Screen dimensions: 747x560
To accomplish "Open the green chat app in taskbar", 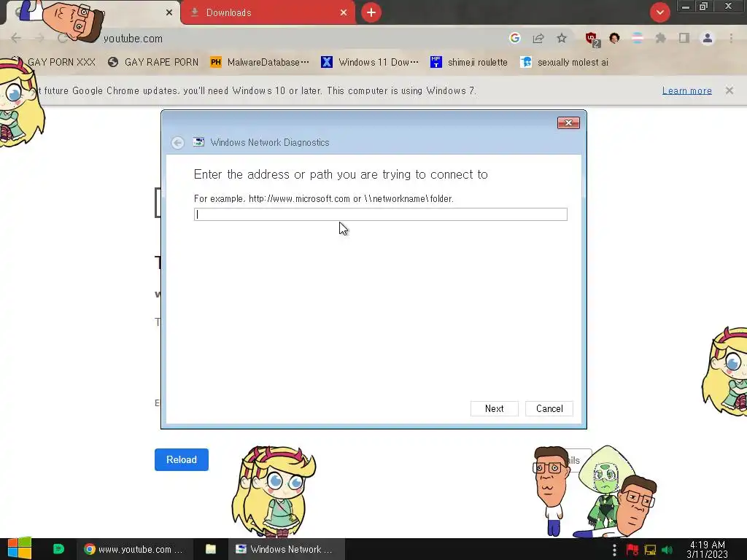I will pyautogui.click(x=58, y=549).
